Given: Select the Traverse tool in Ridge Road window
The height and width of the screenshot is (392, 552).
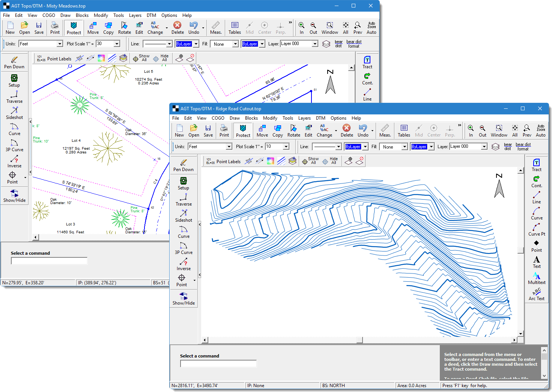Looking at the screenshot, I should click(183, 200).
